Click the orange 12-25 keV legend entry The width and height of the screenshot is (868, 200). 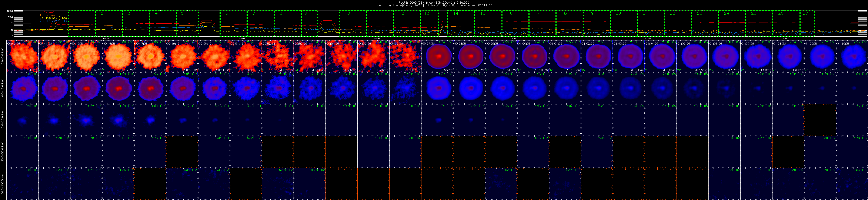tap(47, 15)
